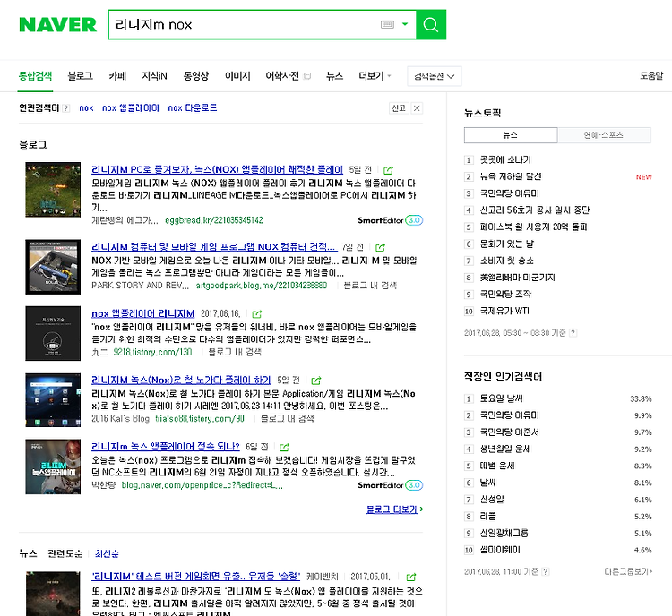Click artgoodpark.blog.me URL link
Viewport: 672px width, 616px height.
pos(262,286)
